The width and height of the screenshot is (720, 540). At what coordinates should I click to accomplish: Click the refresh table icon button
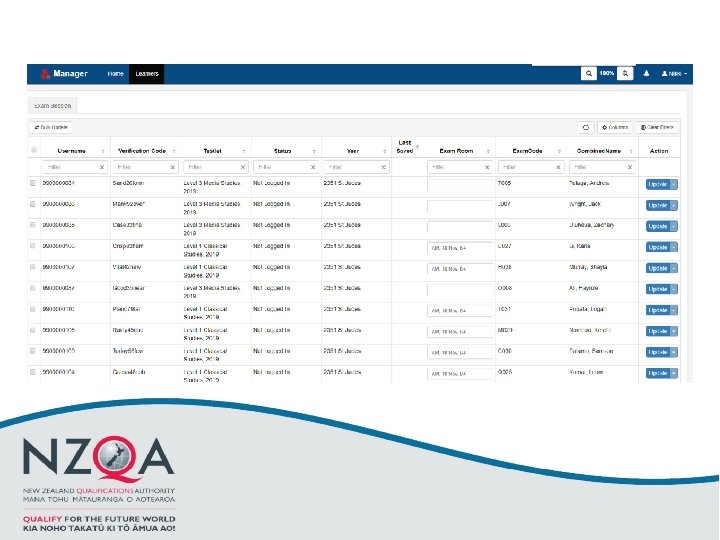click(x=585, y=127)
